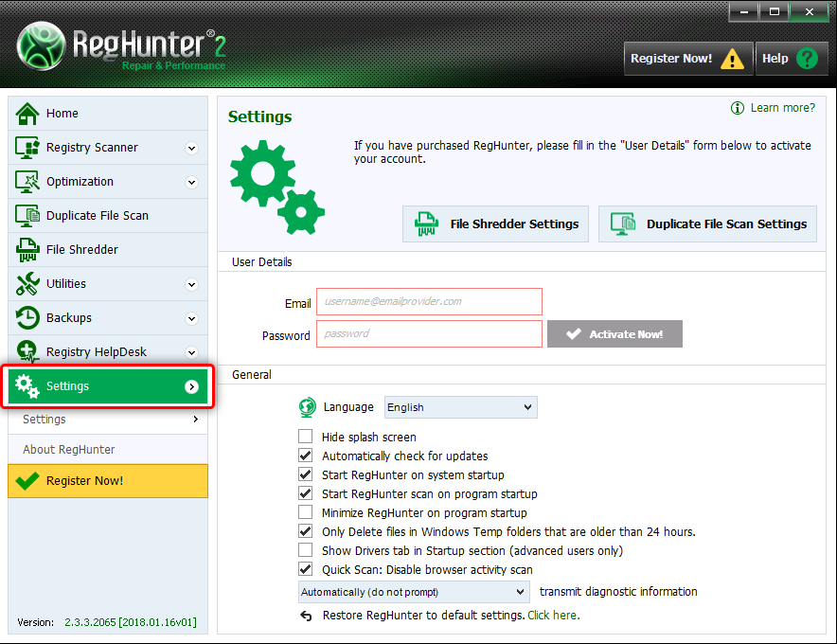
Task: Click into the Email input field
Action: [x=429, y=302]
